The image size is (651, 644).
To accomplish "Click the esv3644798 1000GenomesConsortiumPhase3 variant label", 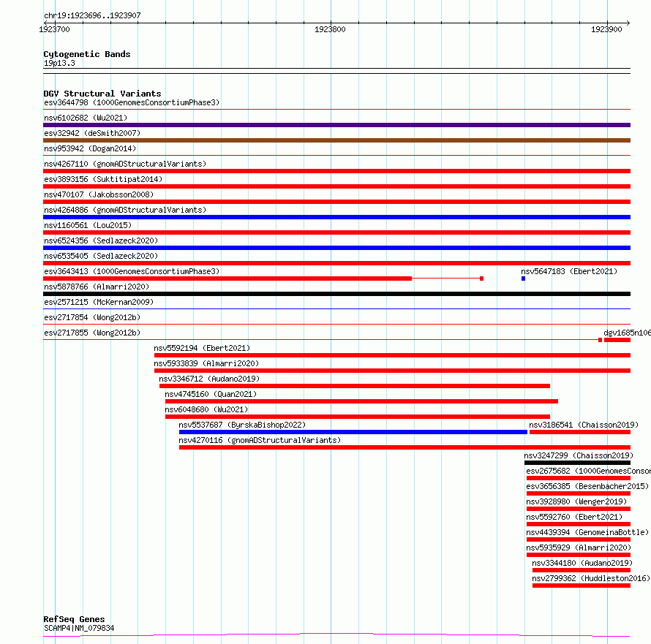I will (x=132, y=102).
